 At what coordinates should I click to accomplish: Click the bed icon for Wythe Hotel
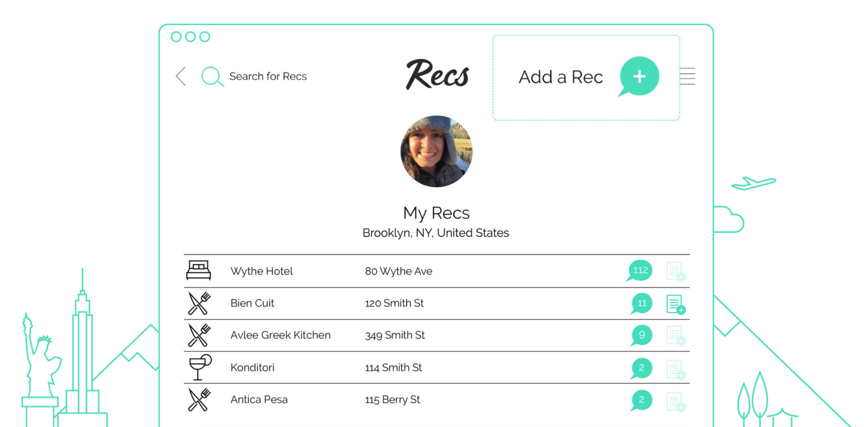pyautogui.click(x=198, y=271)
